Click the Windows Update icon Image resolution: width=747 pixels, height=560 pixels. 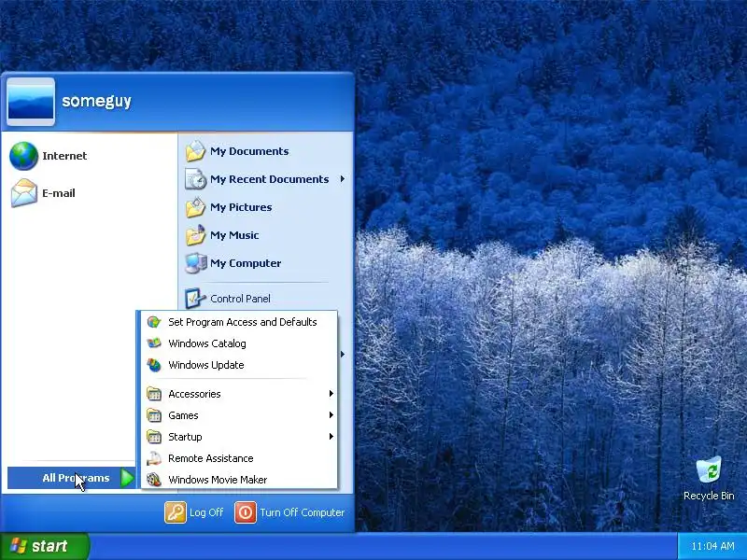click(x=154, y=365)
